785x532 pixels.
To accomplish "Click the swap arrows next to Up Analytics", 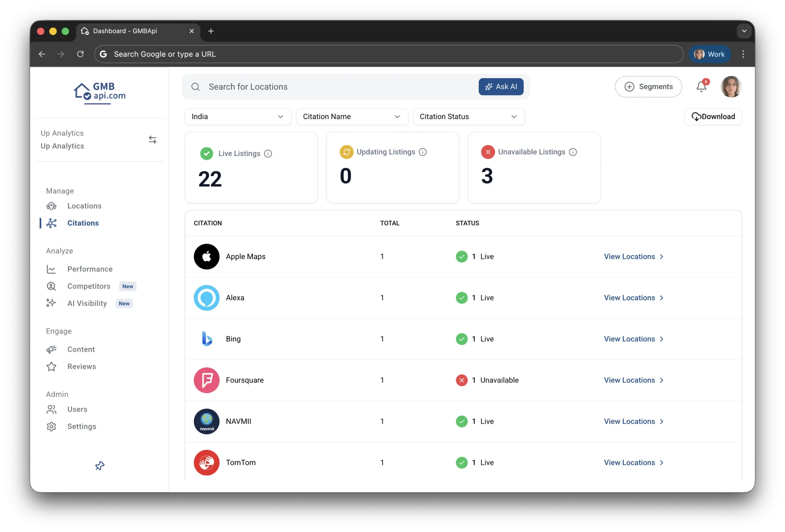I will [x=152, y=140].
